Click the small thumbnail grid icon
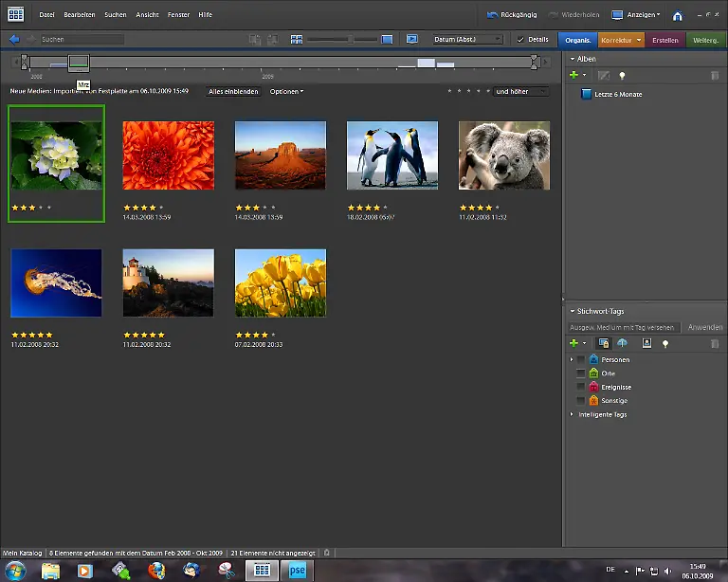 coord(297,39)
